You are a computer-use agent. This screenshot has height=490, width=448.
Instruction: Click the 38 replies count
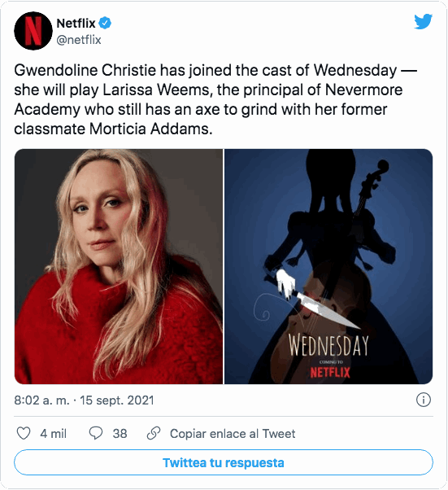120,434
